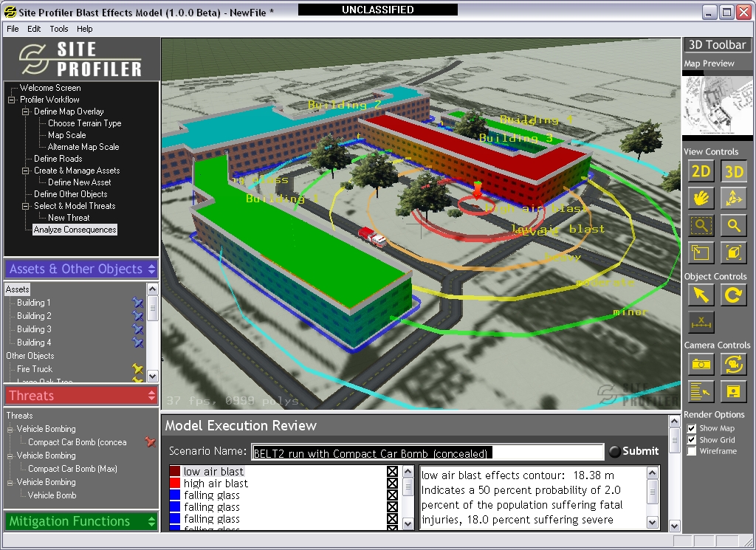756x550 pixels.
Task: Open the Edit menu
Action: [34, 29]
